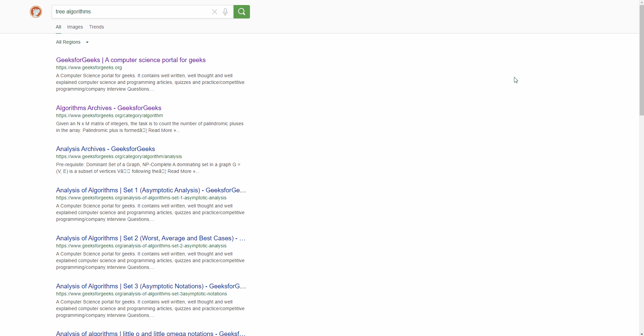
Task: Submit search with the green magnifier button
Action: pyautogui.click(x=242, y=12)
